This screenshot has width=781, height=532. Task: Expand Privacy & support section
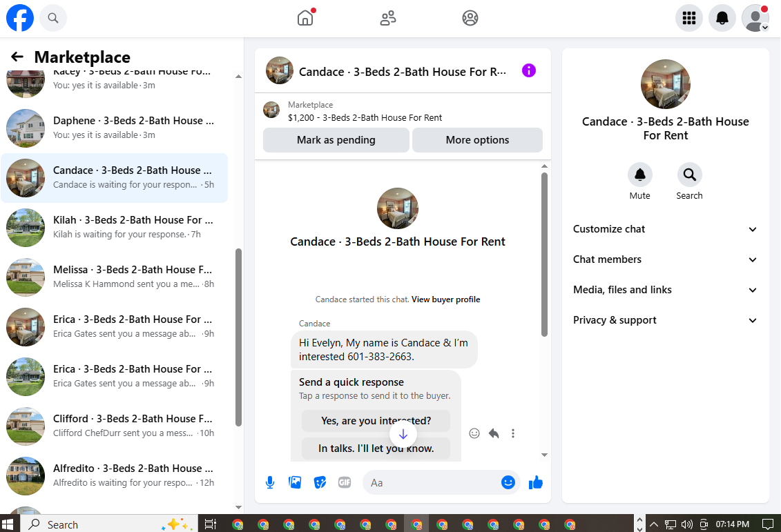[665, 320]
